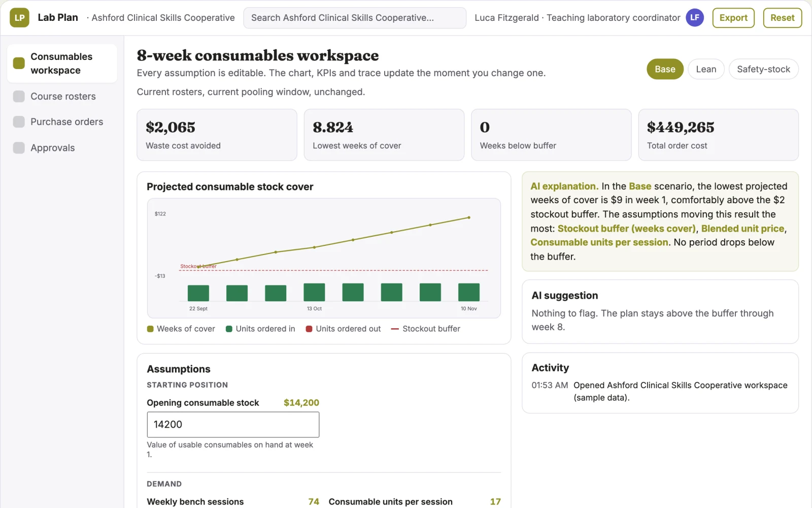Go to Approvals in the sidebar
The image size is (812, 508).
click(62, 148)
